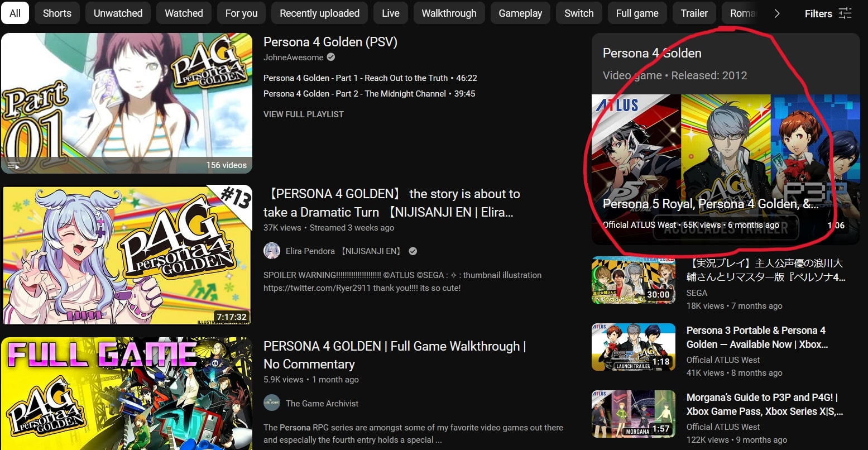Viewport: 868px width, 450px height.
Task: Open Full Game Walkthrough No Commentary title
Action: [x=395, y=355]
